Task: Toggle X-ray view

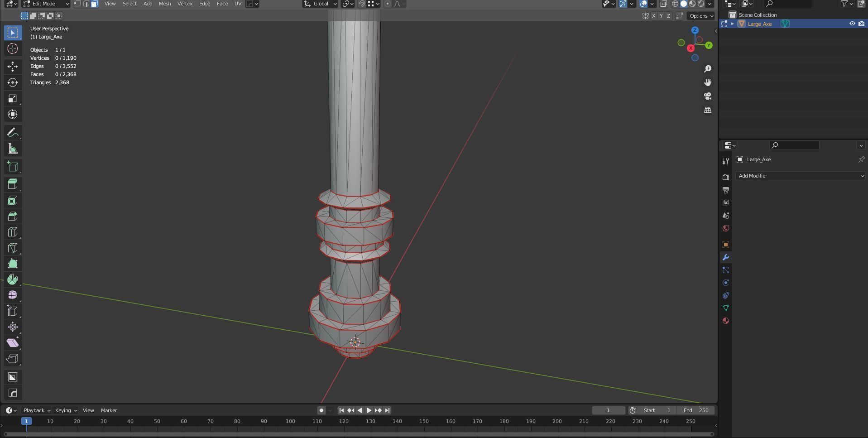Action: (x=663, y=4)
